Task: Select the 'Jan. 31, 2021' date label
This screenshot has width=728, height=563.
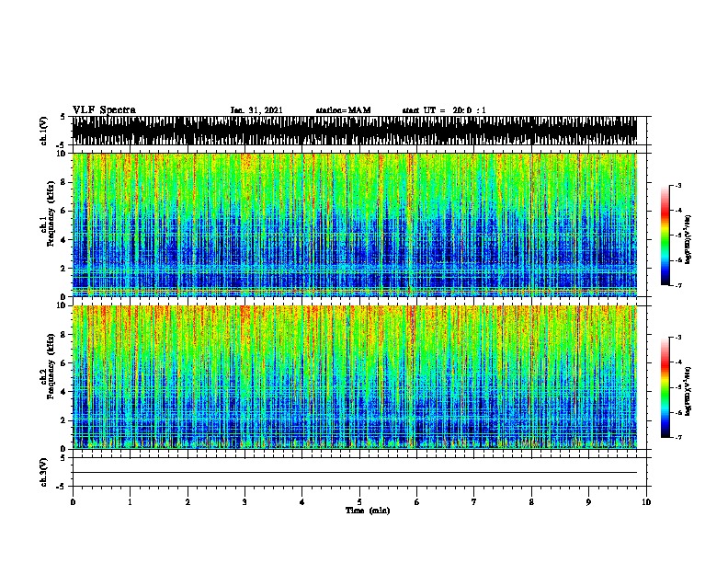Action: tap(256, 110)
